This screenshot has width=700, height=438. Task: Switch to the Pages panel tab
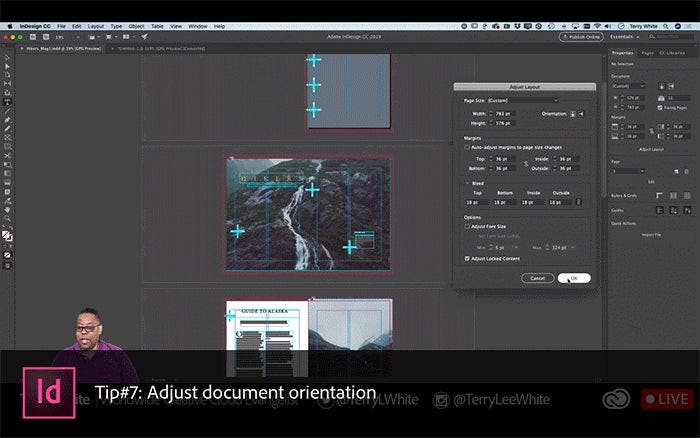pos(647,52)
